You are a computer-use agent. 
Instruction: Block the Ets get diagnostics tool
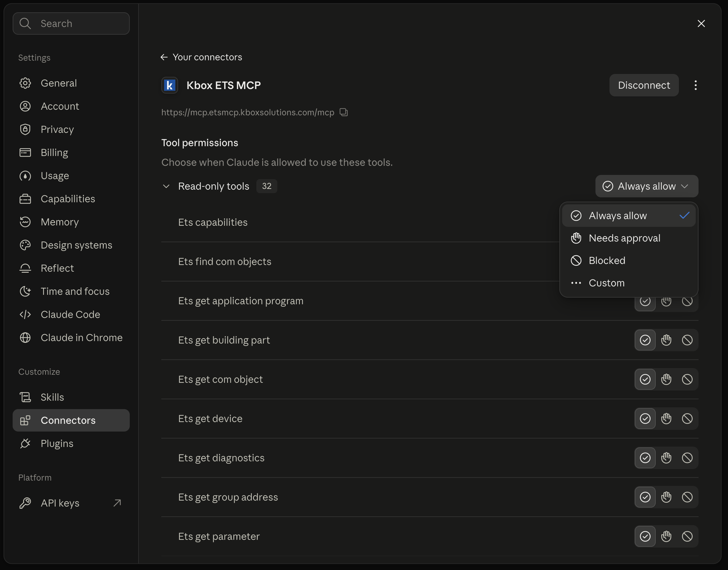687,458
